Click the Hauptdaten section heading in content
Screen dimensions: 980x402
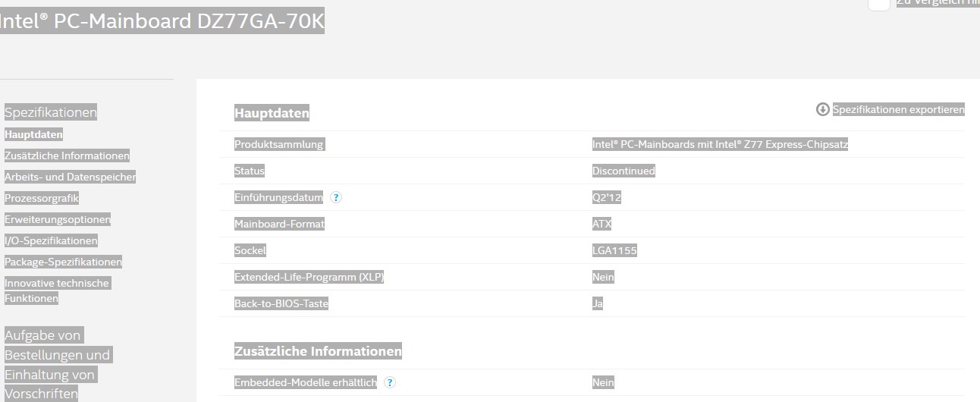[272, 113]
